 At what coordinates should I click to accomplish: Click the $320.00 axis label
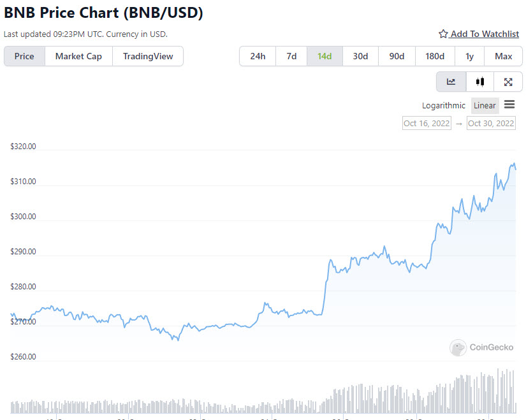click(x=23, y=147)
